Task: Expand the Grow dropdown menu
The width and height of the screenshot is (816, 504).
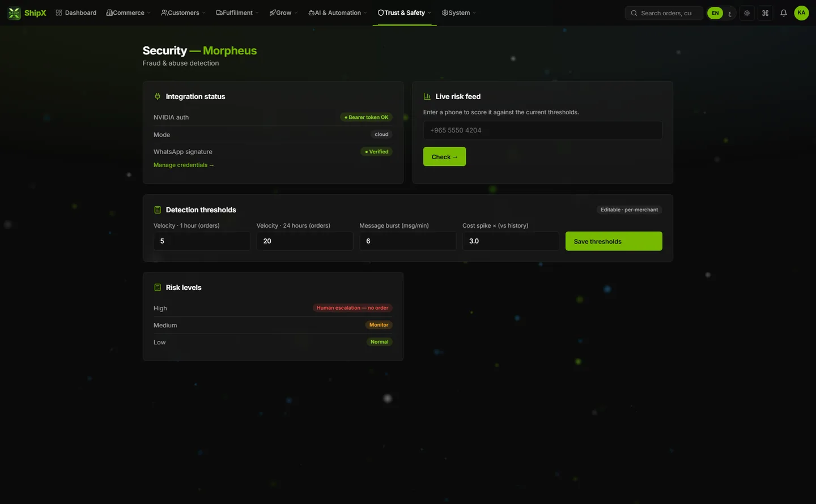Action: pyautogui.click(x=283, y=13)
